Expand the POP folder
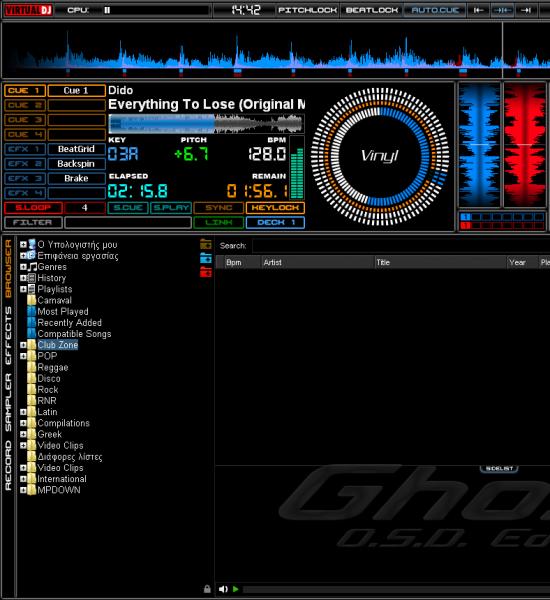The width and height of the screenshot is (550, 600). pyautogui.click(x=23, y=356)
